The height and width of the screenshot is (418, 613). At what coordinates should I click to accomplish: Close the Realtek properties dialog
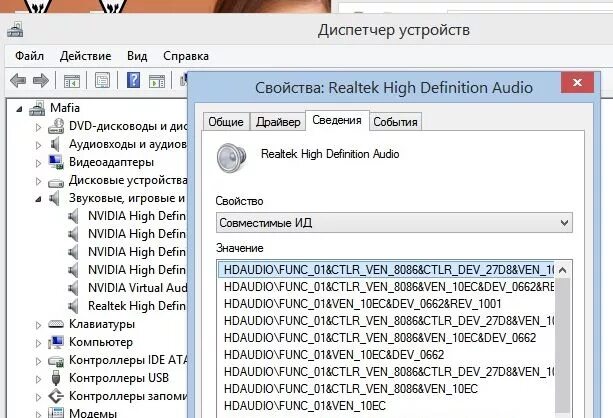point(577,82)
